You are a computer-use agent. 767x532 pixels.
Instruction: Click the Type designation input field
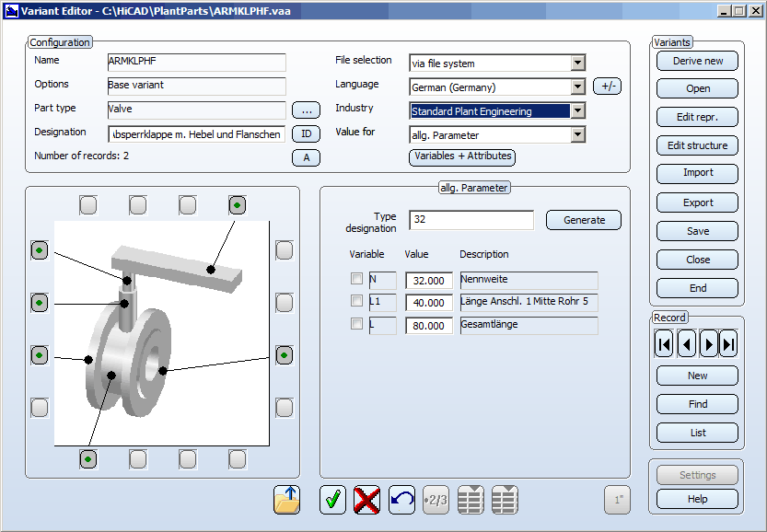(472, 221)
